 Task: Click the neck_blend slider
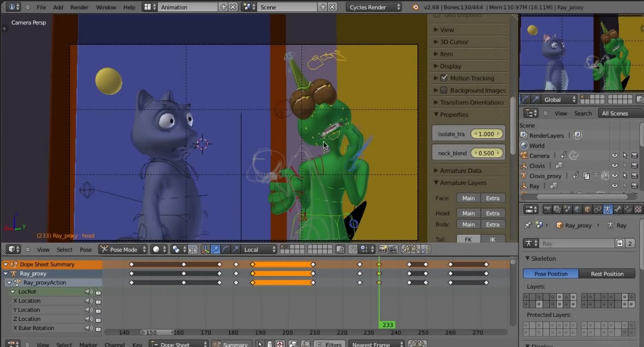[486, 153]
